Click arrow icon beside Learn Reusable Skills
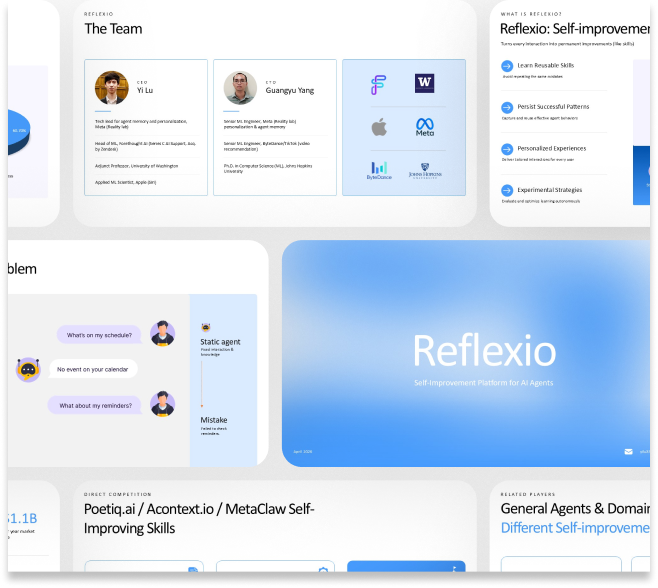 pyautogui.click(x=507, y=66)
